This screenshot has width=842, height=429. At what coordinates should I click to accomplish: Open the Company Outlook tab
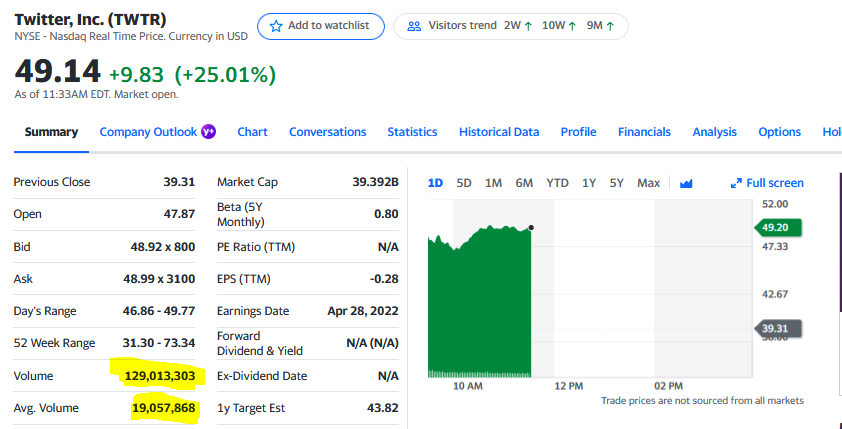(x=148, y=132)
